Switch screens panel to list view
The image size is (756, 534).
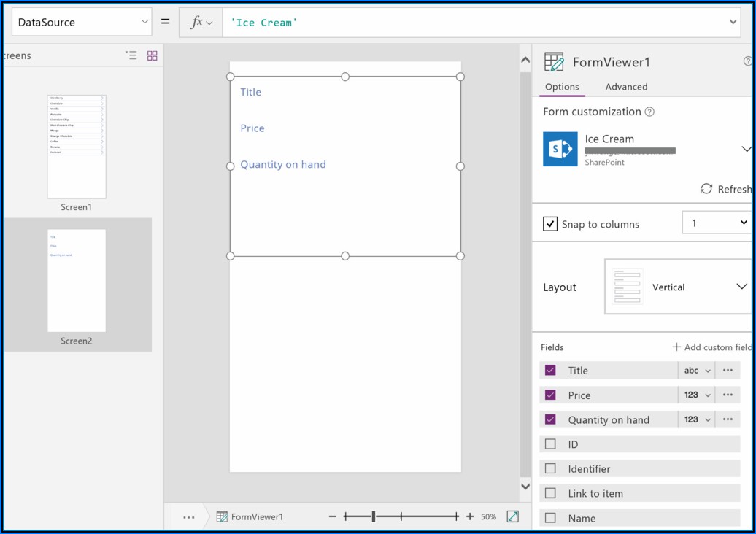(x=131, y=55)
